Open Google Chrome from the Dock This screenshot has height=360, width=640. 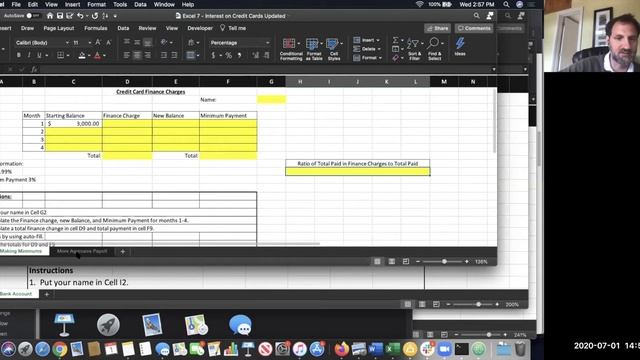(60, 349)
